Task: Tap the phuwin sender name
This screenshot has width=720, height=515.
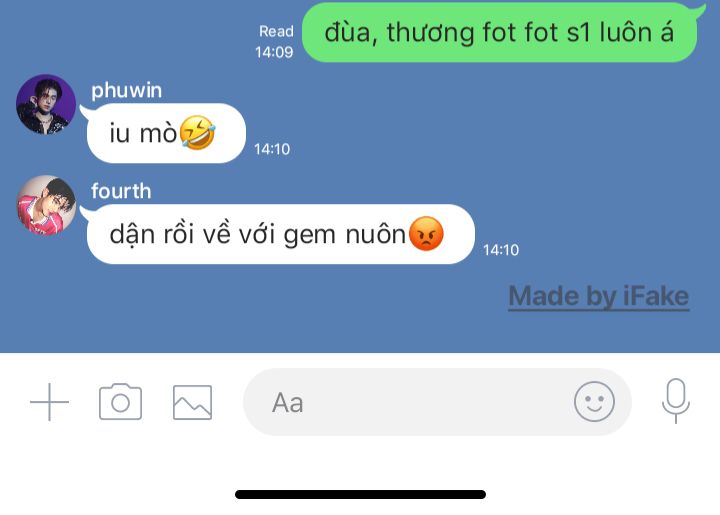Action: [x=126, y=90]
